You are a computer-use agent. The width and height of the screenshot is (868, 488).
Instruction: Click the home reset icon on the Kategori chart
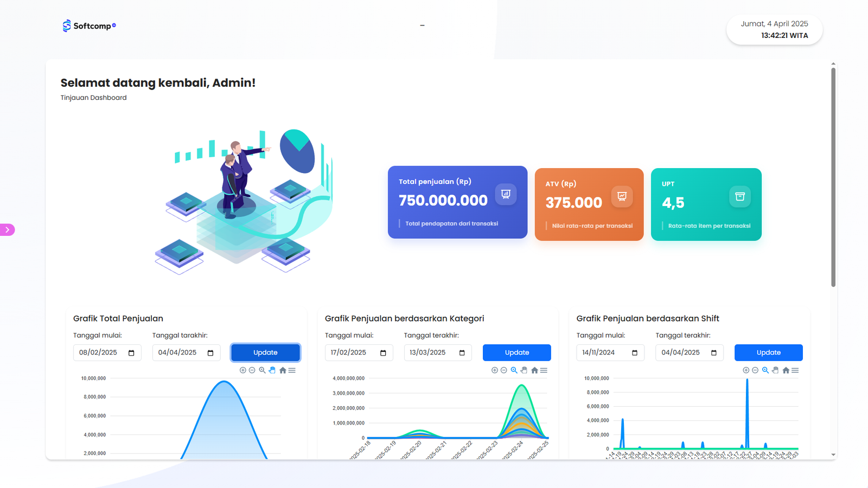pyautogui.click(x=534, y=370)
